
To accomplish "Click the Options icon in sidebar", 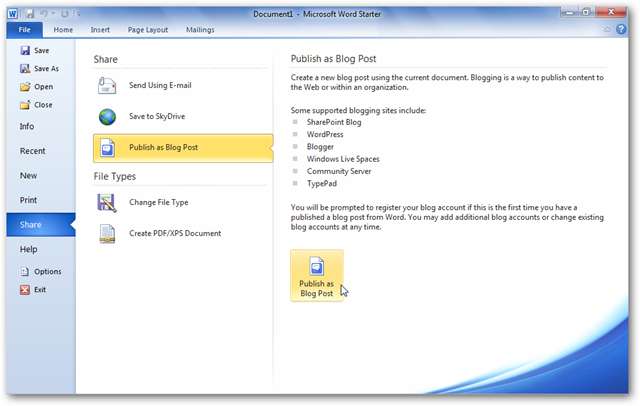I will [25, 271].
